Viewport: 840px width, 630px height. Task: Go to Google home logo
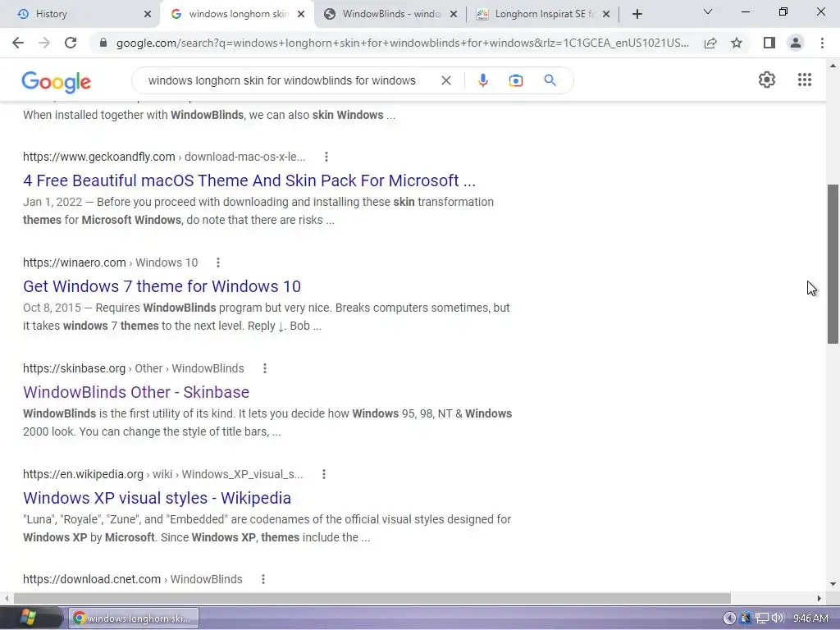click(x=57, y=82)
